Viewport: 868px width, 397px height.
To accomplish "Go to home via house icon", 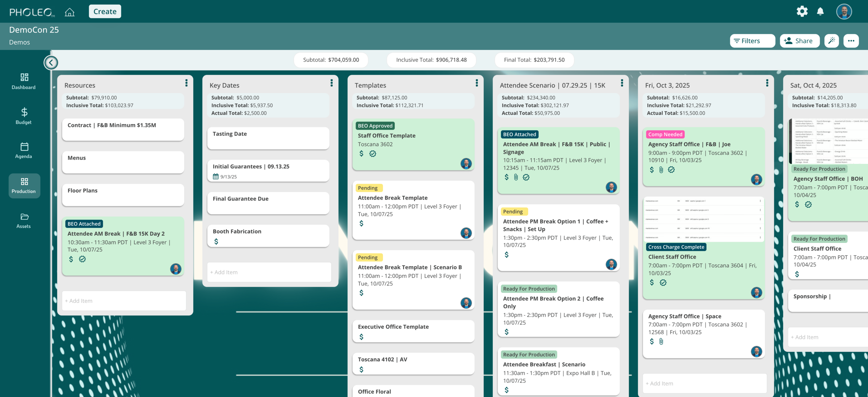I will pyautogui.click(x=69, y=12).
